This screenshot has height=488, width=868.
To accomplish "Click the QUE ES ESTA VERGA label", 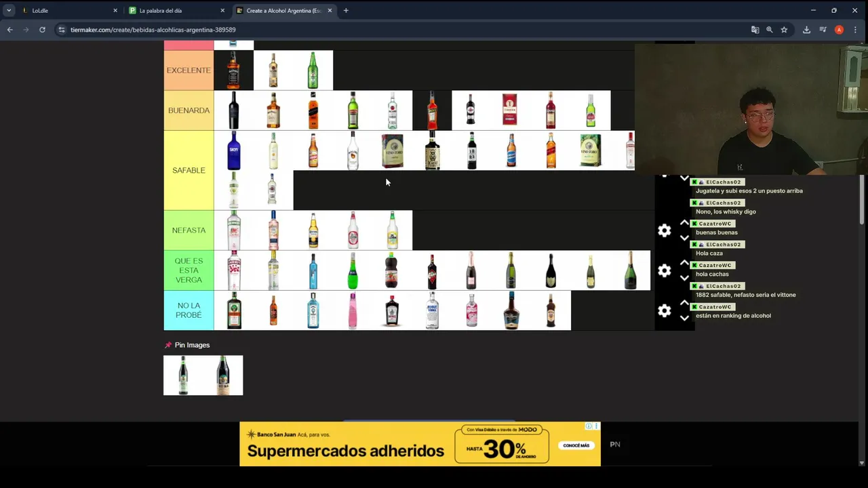I will (189, 270).
